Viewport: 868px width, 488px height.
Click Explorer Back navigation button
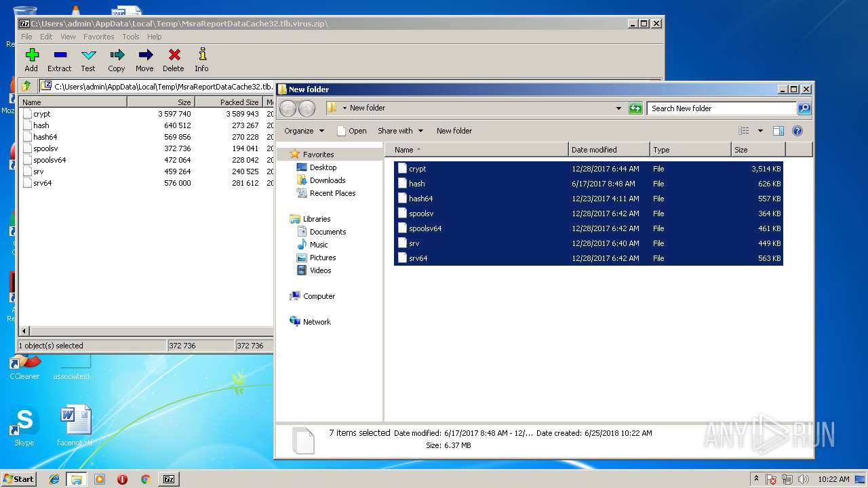point(288,108)
